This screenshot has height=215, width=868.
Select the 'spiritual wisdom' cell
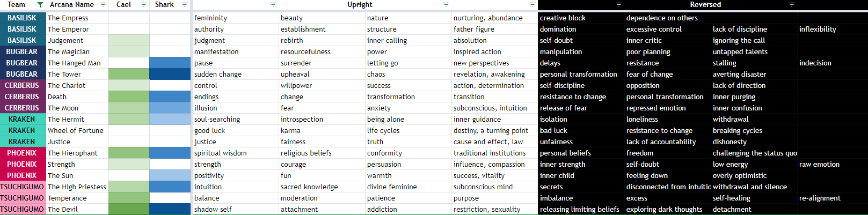coord(235,153)
